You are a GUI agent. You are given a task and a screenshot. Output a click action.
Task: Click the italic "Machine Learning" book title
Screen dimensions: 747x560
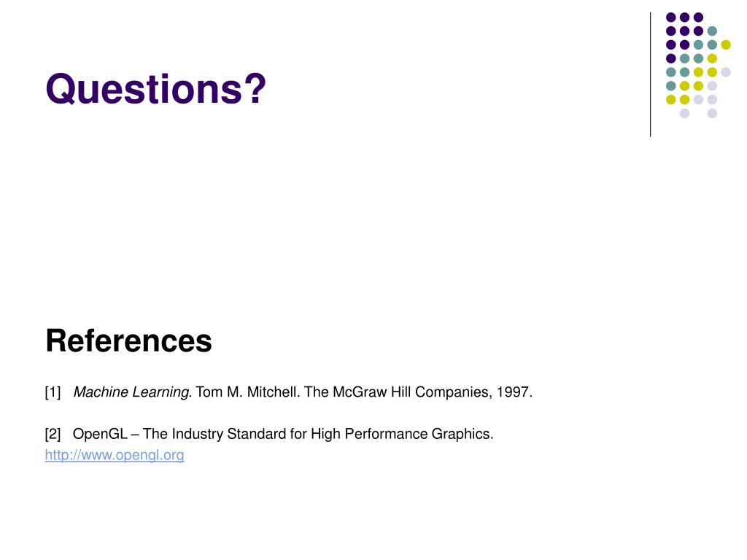tap(131, 392)
